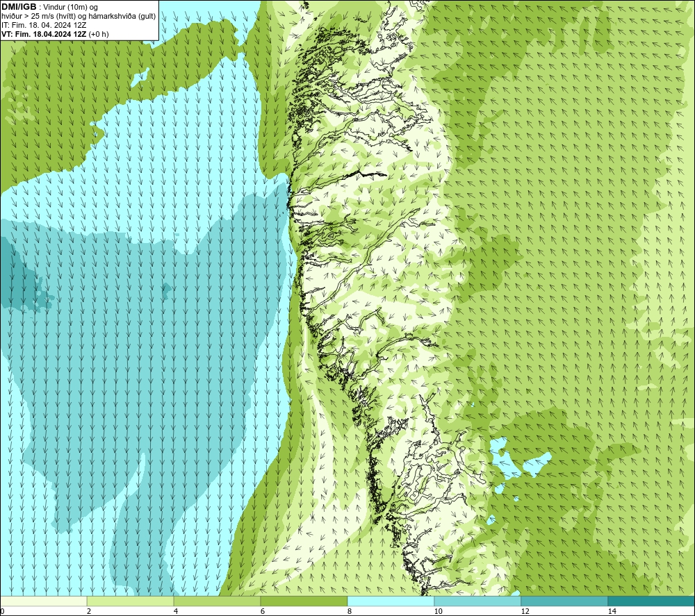Click the bold 'VT: Fim. 18.04.2024 12Z (+0 h)' line
The height and width of the screenshot is (616, 695).
(55, 33)
